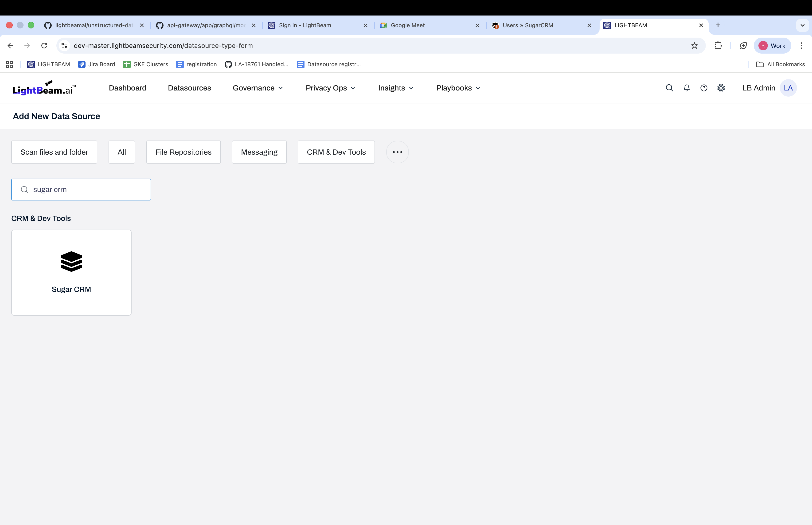812x525 pixels.
Task: Show more categories with ellipsis button
Action: 397,152
